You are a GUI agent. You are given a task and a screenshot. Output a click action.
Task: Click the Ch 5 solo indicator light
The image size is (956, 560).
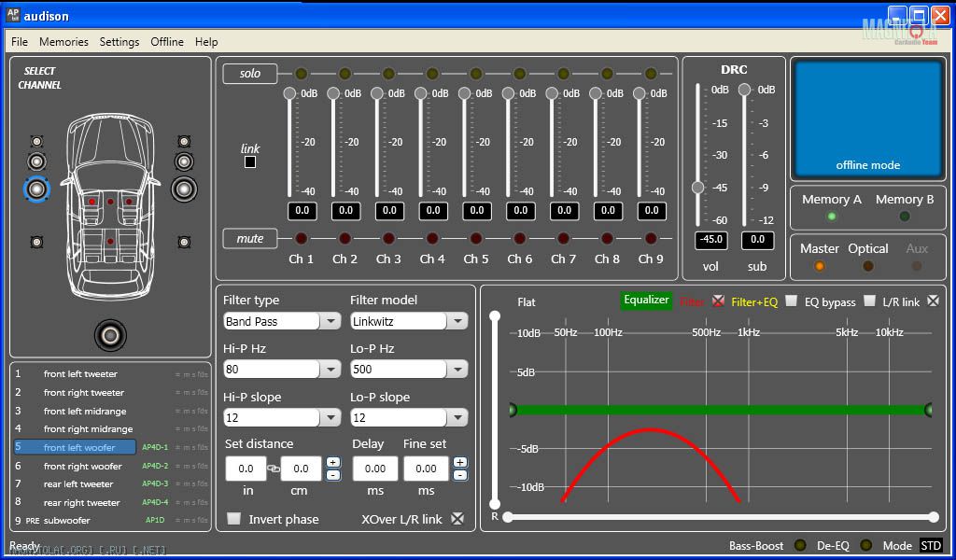[475, 74]
